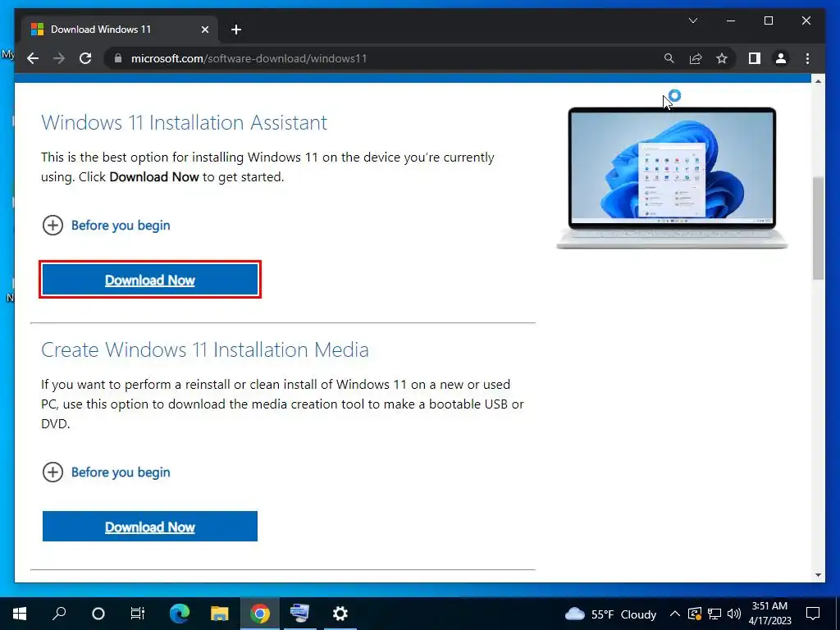Open the Chrome side panel

pos(755,58)
